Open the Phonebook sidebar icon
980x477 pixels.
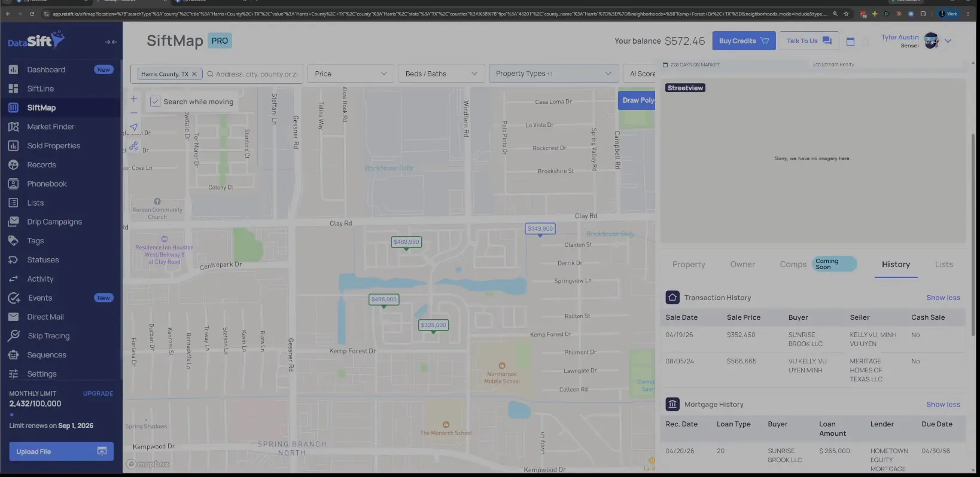point(13,184)
